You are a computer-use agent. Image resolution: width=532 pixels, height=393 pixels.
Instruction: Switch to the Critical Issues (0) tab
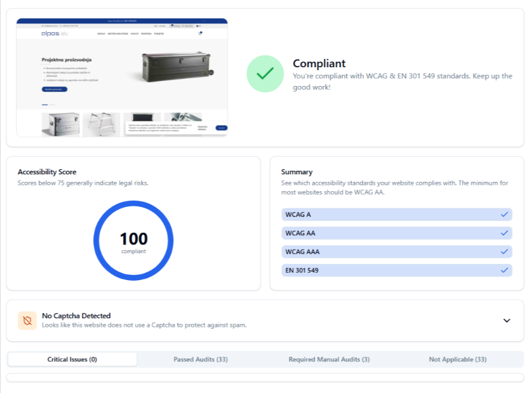(72, 359)
